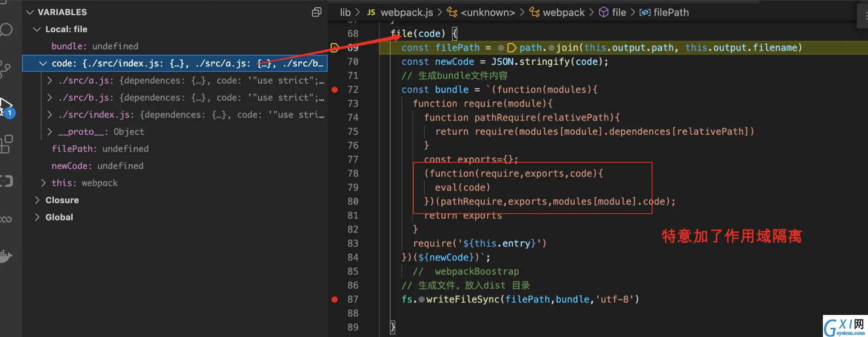Collapse the VARIABLES section

[30, 12]
